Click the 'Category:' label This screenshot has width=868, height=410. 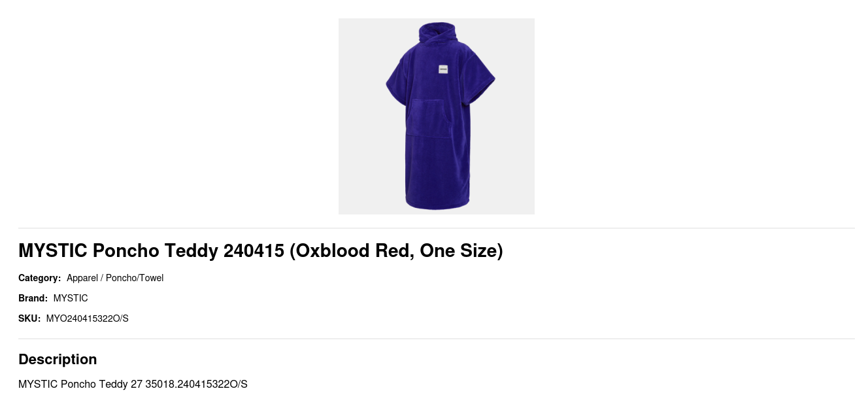coord(40,278)
